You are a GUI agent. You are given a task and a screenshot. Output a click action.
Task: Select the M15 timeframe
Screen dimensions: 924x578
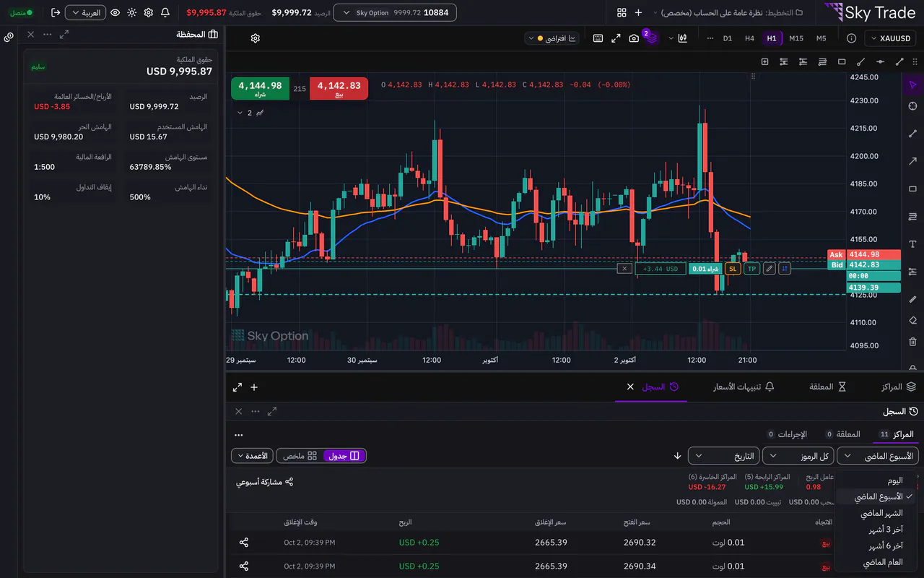coord(796,38)
